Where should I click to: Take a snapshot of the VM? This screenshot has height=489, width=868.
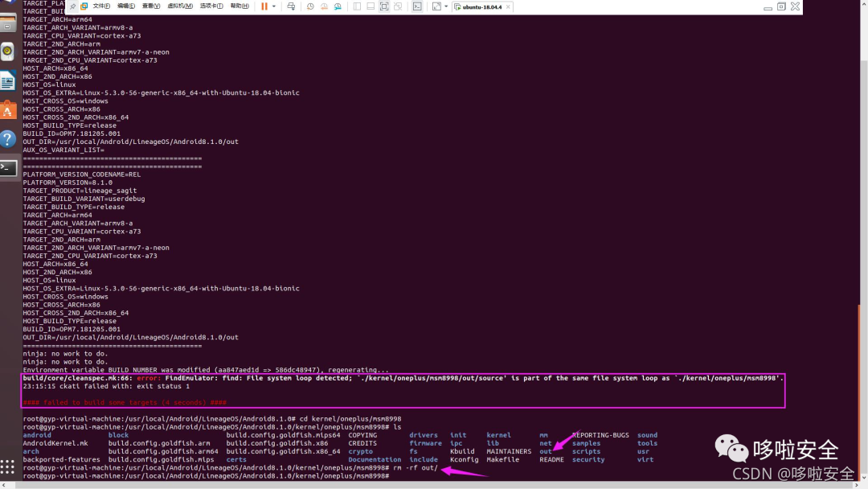[x=310, y=6]
